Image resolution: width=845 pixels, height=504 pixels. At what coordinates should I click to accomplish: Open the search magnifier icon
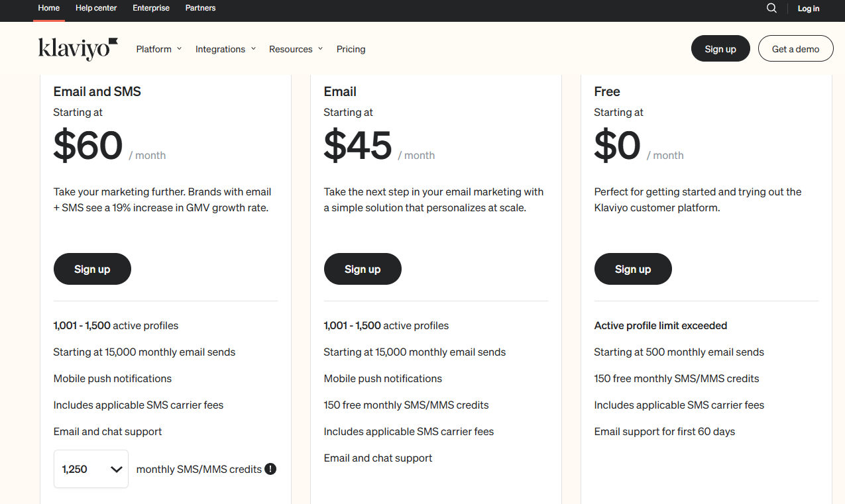coord(771,8)
